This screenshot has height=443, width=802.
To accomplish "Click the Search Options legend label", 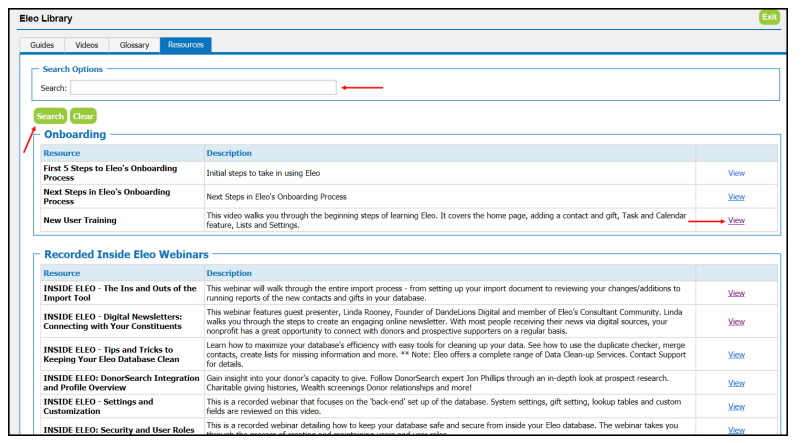I will pos(73,69).
